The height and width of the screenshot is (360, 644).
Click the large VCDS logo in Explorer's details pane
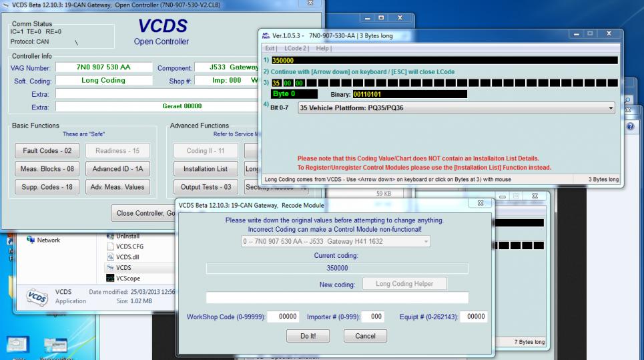pyautogui.click(x=37, y=297)
